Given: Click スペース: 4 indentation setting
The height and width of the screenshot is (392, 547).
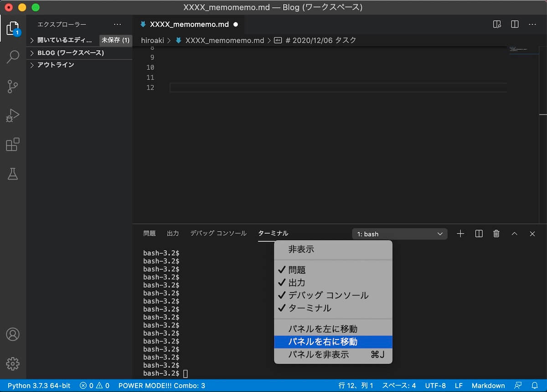Looking at the screenshot, I should (399, 386).
